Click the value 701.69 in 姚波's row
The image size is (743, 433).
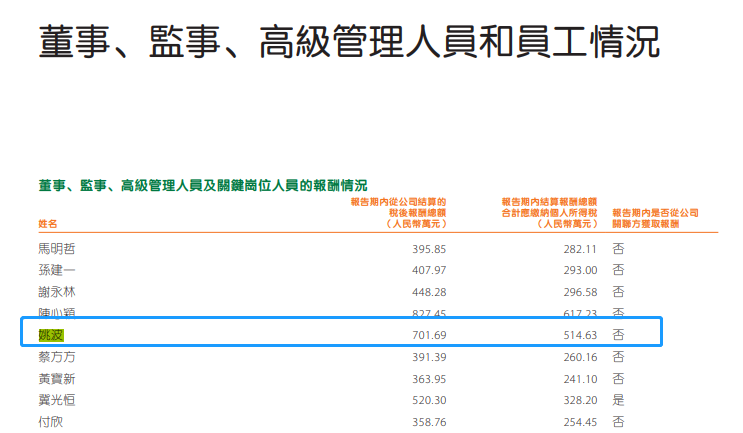point(429,335)
